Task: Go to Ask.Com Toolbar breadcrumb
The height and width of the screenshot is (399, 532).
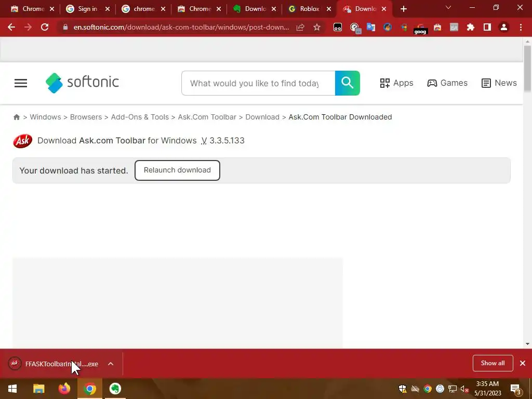Action: (x=207, y=117)
